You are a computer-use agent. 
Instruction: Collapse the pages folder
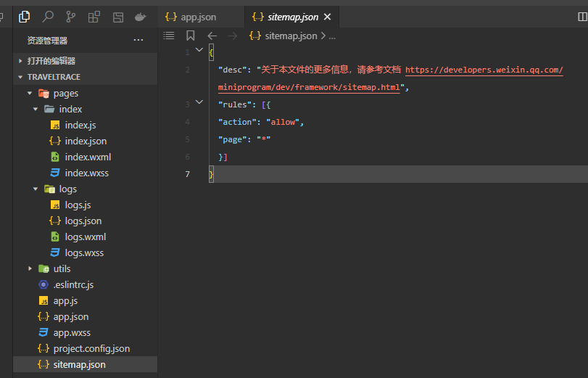85,93
